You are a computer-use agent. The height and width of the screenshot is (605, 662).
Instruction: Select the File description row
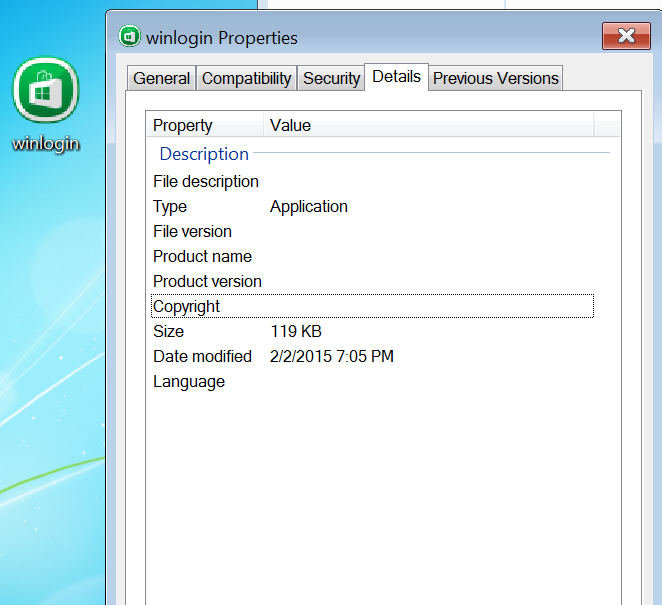pos(372,182)
